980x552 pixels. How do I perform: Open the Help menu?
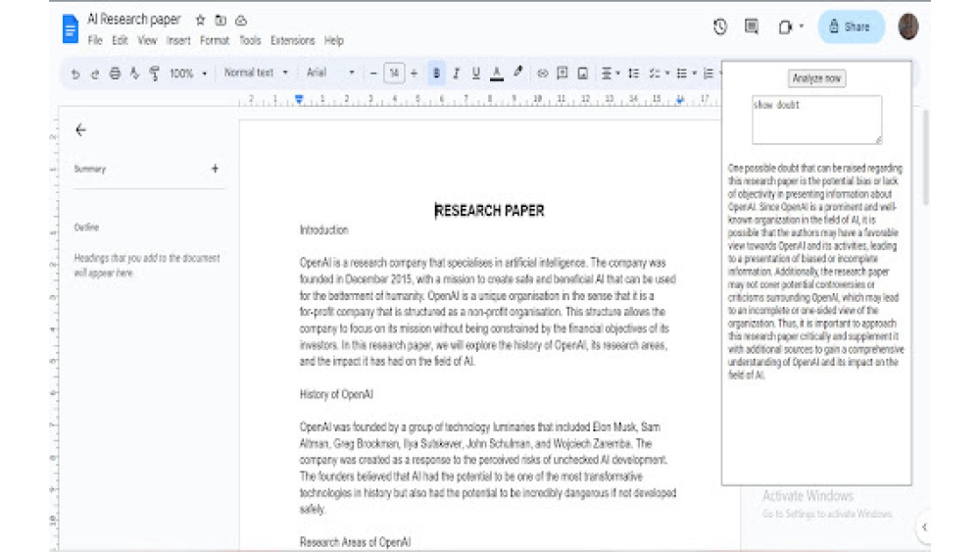[334, 40]
